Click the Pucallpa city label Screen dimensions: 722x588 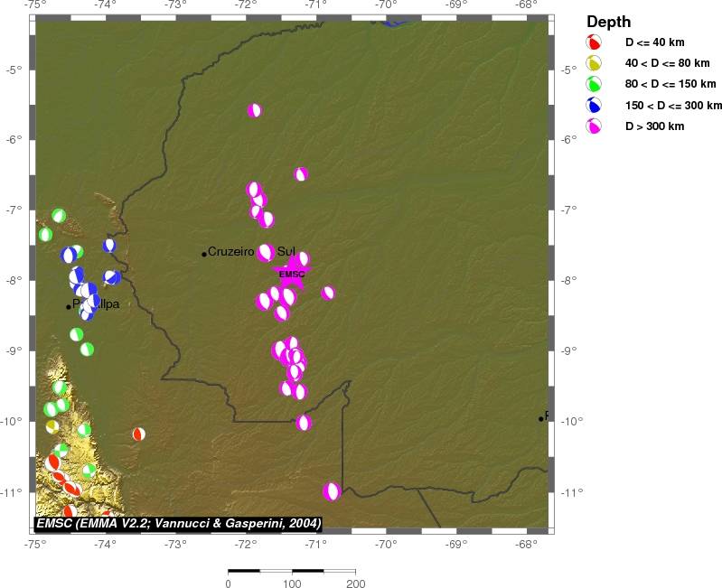click(x=95, y=304)
